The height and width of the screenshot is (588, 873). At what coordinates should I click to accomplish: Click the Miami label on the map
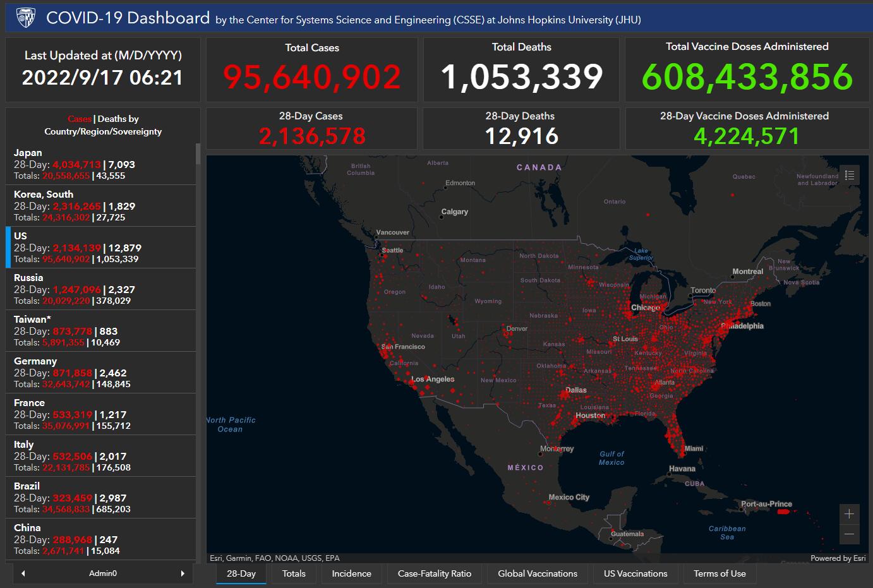point(694,448)
